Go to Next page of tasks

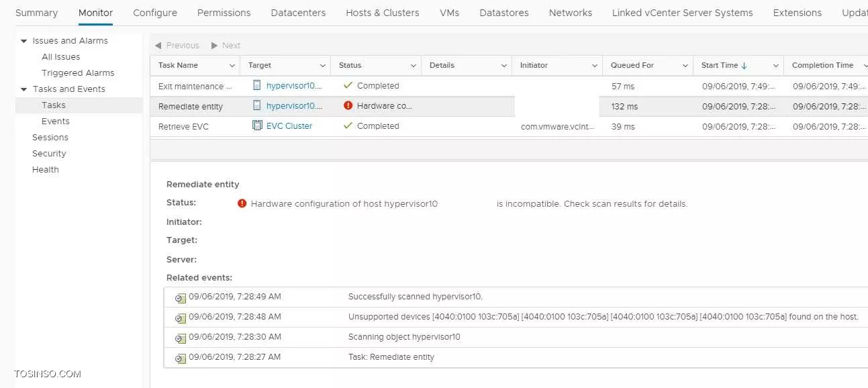click(x=226, y=46)
